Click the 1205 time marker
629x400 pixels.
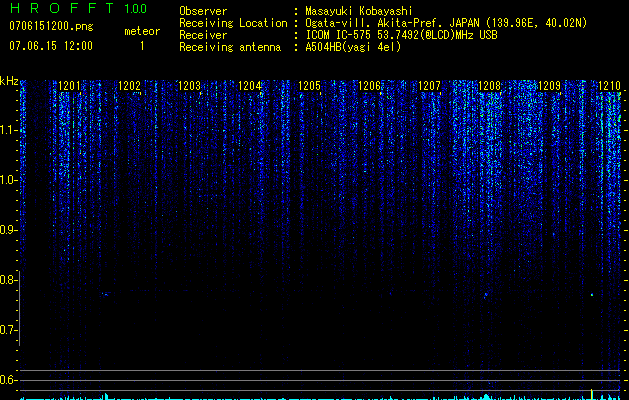310,85
